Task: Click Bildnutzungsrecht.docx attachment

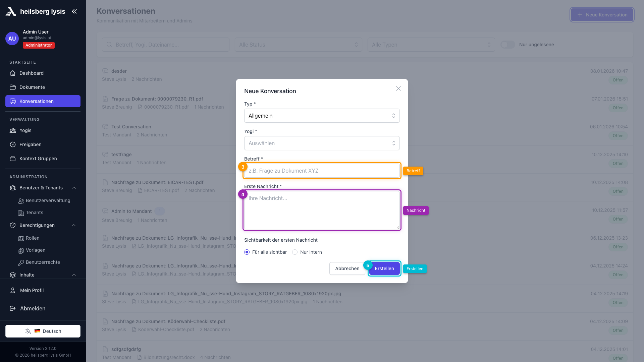Action: (166, 357)
